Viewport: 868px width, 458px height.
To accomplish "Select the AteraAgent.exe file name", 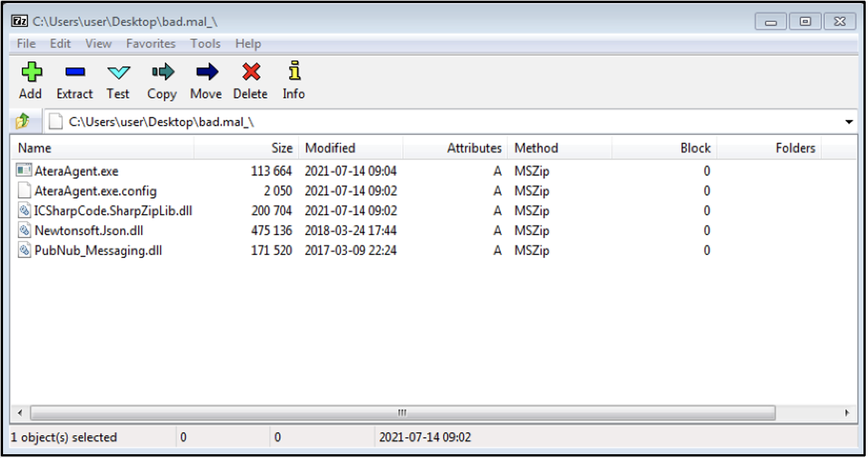I will click(x=77, y=171).
